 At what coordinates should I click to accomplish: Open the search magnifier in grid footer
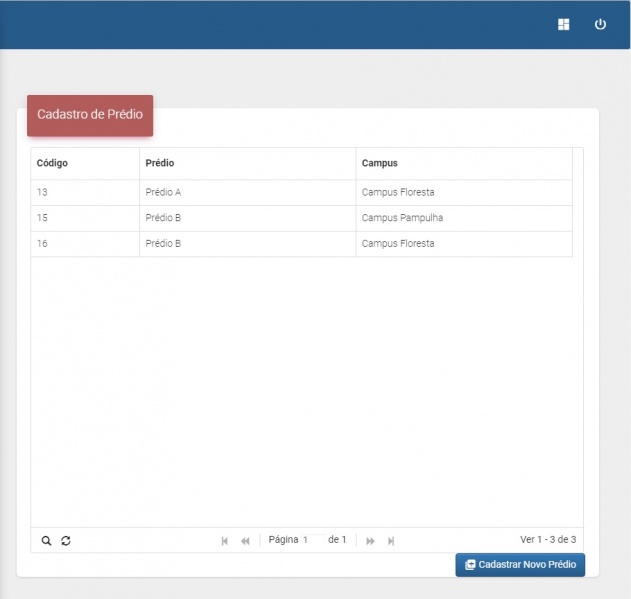pos(46,541)
